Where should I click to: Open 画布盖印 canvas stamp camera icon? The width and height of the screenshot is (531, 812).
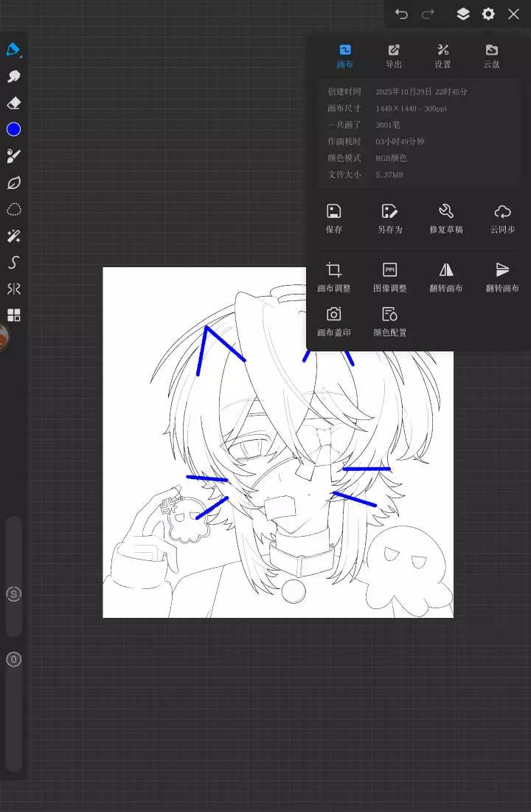click(x=334, y=322)
